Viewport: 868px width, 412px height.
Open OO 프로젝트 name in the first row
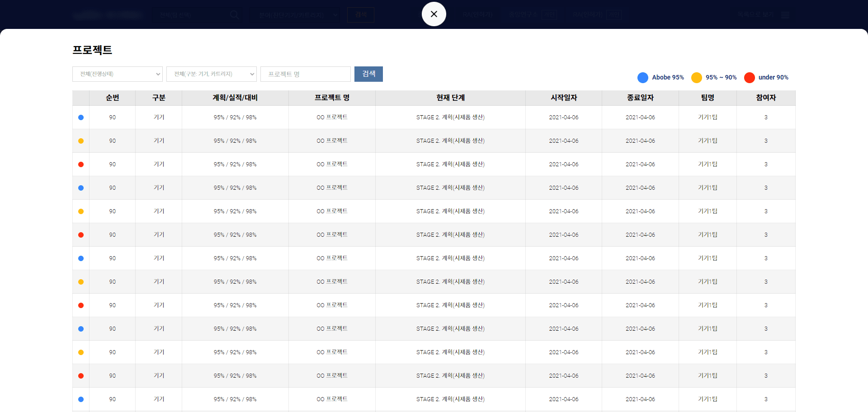coord(332,117)
